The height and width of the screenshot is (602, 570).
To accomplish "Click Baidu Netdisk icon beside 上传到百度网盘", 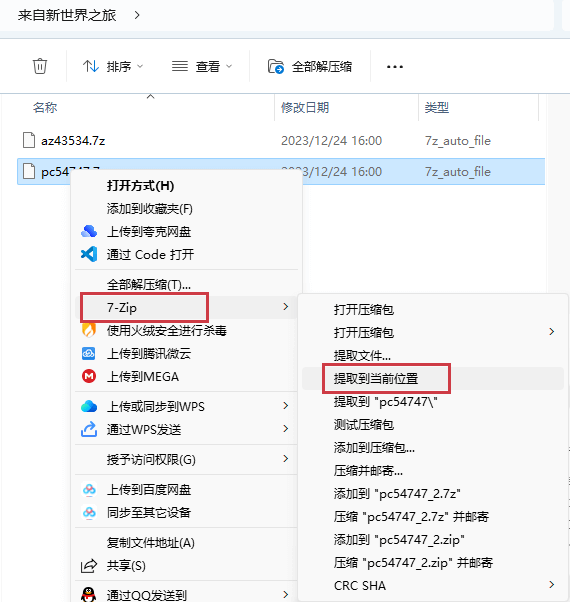I will pyautogui.click(x=89, y=490).
